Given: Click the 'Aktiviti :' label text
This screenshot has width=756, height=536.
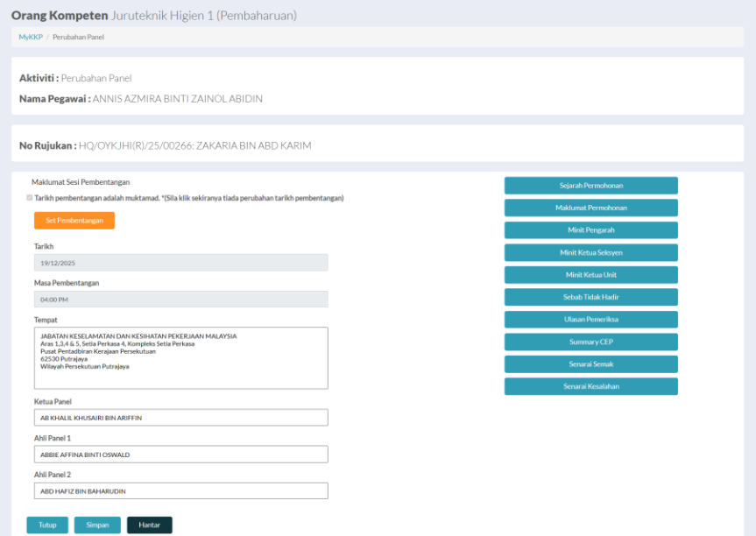Looking at the screenshot, I should pos(39,78).
